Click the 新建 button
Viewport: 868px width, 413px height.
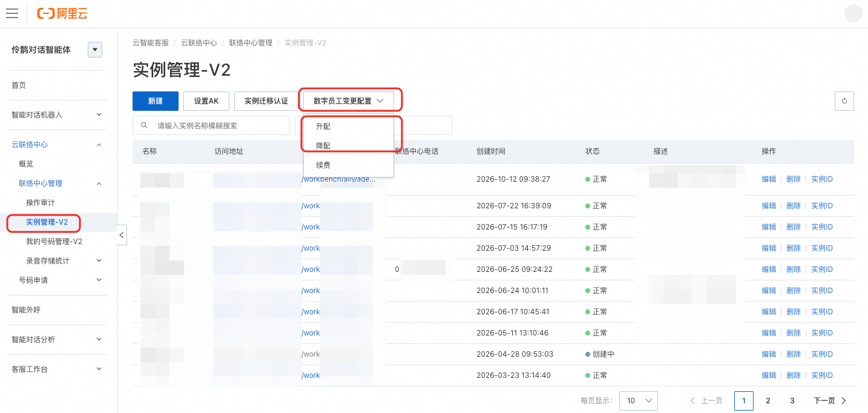pos(156,101)
